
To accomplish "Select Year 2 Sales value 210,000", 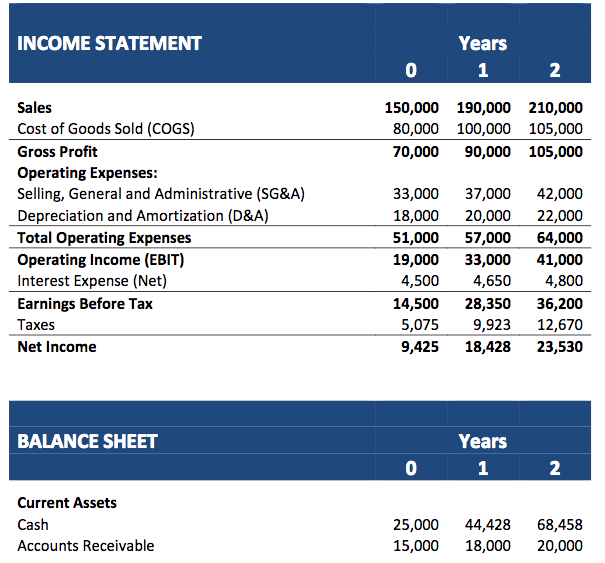I will point(556,108).
